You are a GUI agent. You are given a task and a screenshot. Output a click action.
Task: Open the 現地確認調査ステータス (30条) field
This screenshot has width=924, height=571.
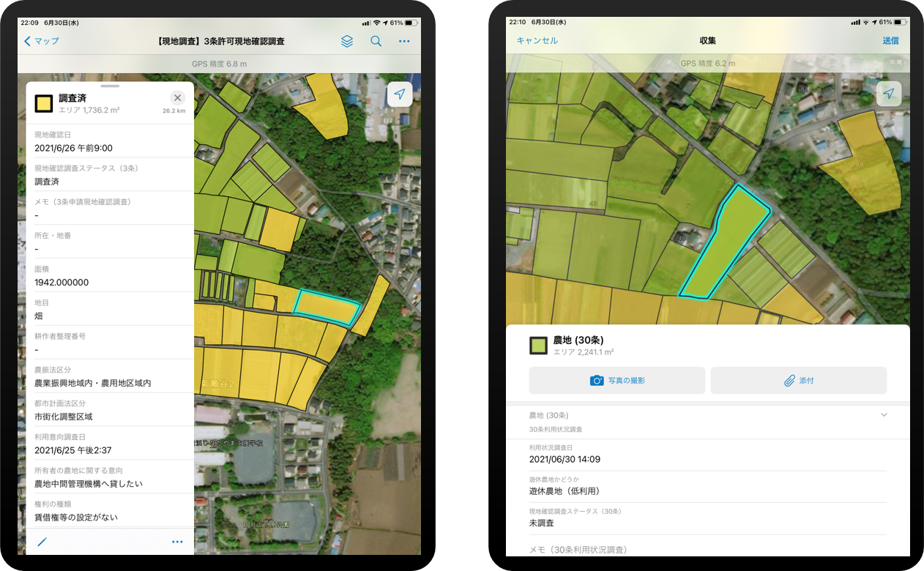707,518
